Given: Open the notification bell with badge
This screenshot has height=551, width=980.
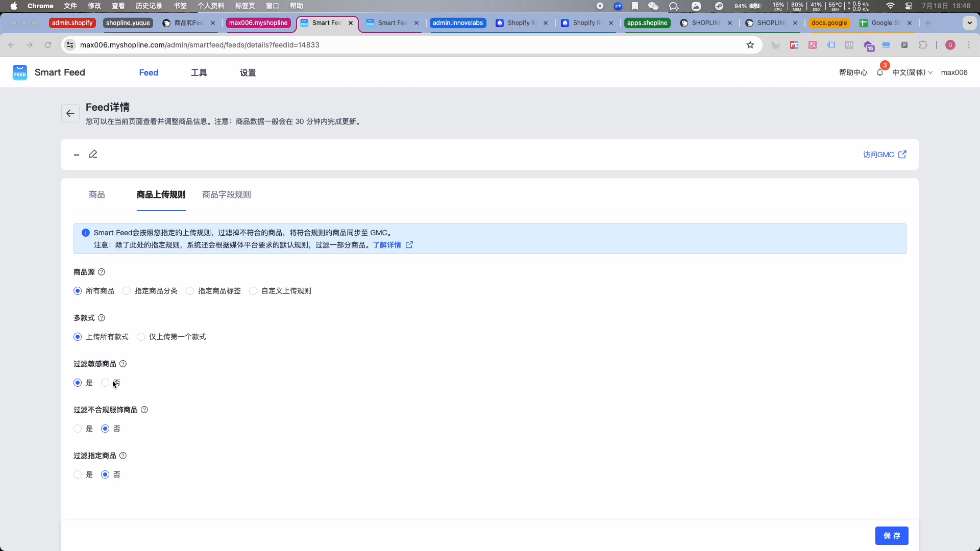Looking at the screenshot, I should (x=880, y=72).
